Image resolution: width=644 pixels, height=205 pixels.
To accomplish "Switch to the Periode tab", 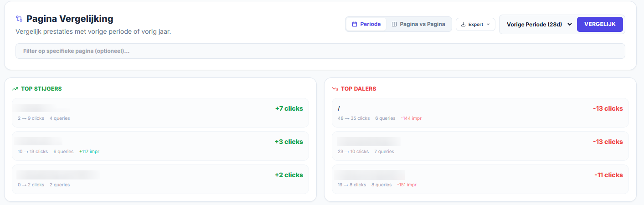I will coord(366,24).
